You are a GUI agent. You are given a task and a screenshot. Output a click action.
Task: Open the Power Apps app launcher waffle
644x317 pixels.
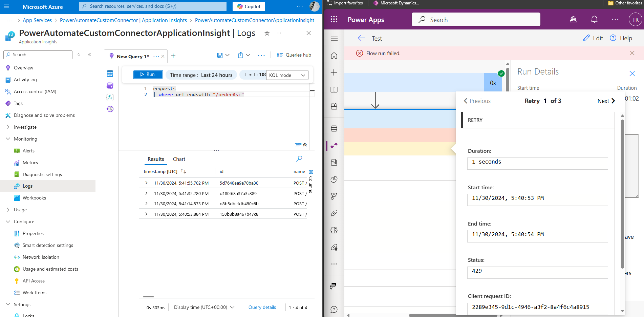(x=334, y=19)
